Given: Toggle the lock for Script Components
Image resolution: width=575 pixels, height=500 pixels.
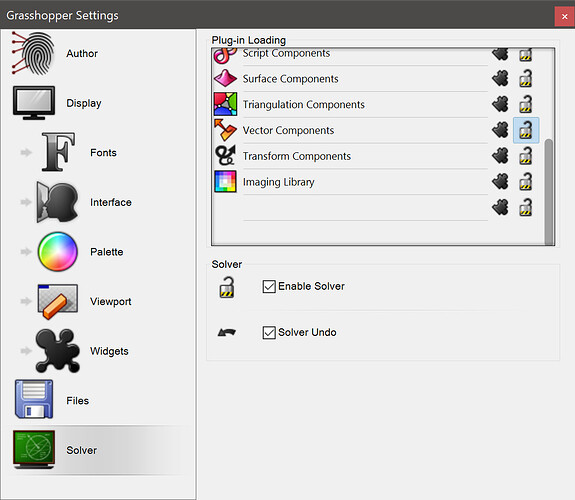Looking at the screenshot, I should coord(525,55).
